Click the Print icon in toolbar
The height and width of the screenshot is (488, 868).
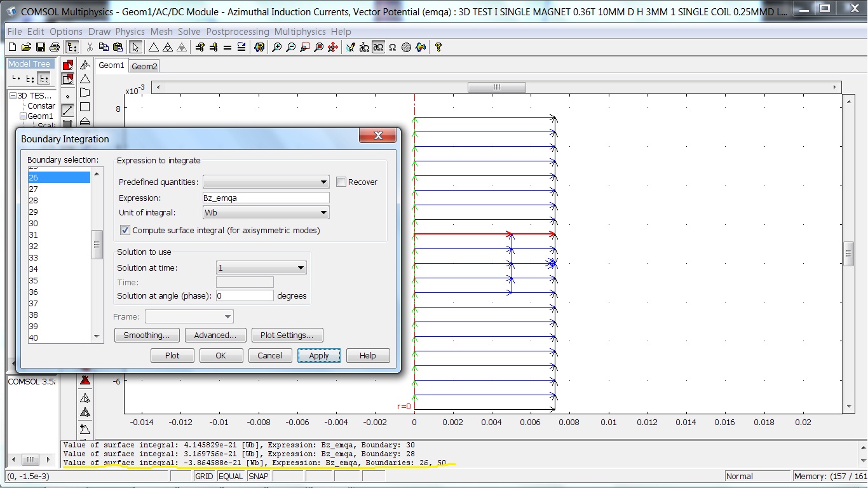tap(55, 47)
